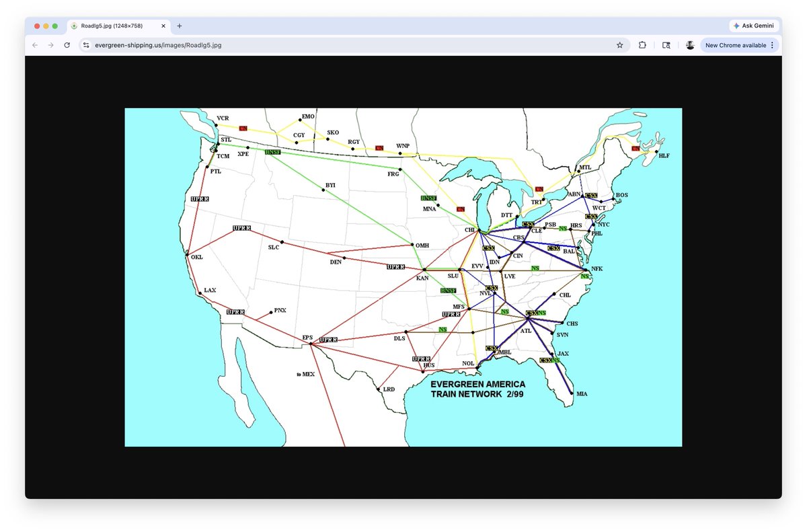This screenshot has height=532, width=807.
Task: Click the KAN station label
Action: click(422, 278)
